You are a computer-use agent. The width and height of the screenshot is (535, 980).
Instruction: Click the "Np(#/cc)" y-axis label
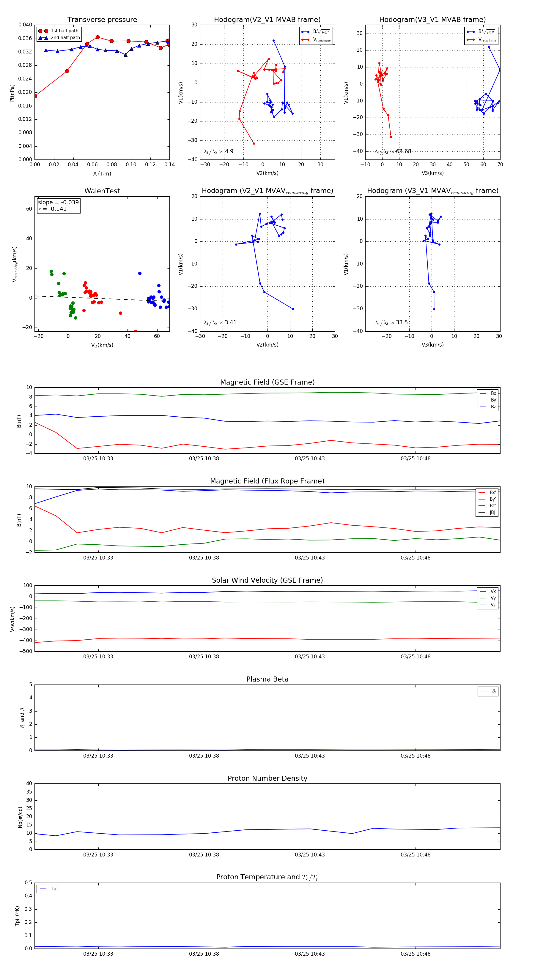click(20, 817)
